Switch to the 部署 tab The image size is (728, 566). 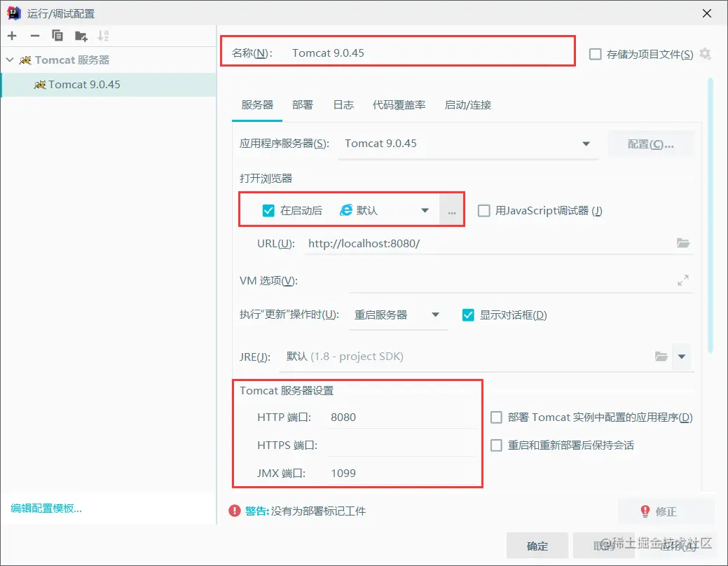pyautogui.click(x=303, y=105)
